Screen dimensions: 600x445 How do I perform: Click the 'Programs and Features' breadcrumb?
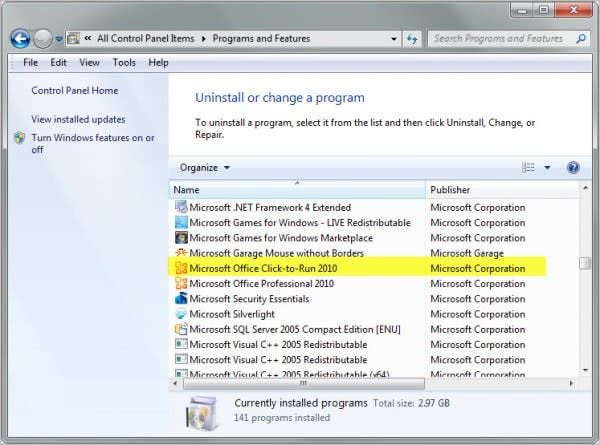(261, 39)
